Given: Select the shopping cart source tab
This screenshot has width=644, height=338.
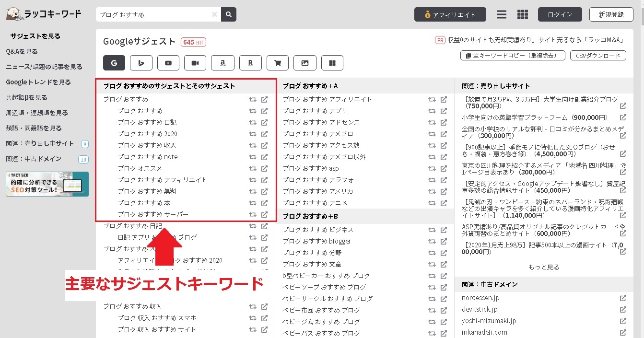Looking at the screenshot, I should [x=278, y=63].
